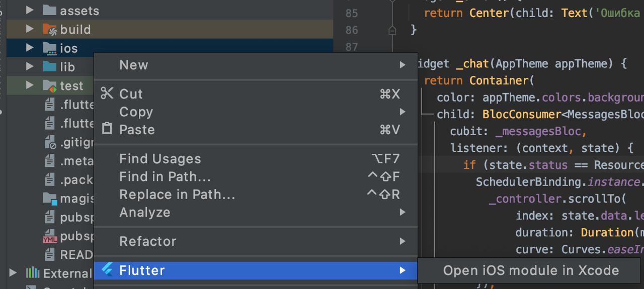Click the test folder icon

pyautogui.click(x=50, y=86)
